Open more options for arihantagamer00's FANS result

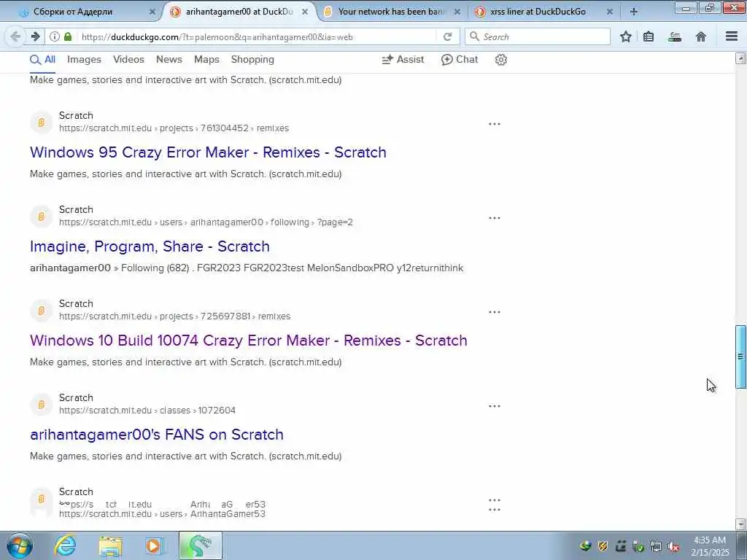[495, 406]
